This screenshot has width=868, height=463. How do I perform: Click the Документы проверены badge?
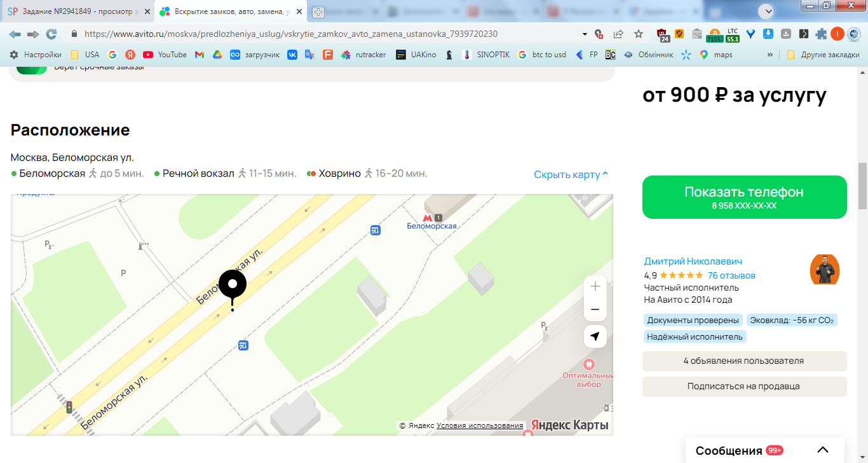click(693, 320)
